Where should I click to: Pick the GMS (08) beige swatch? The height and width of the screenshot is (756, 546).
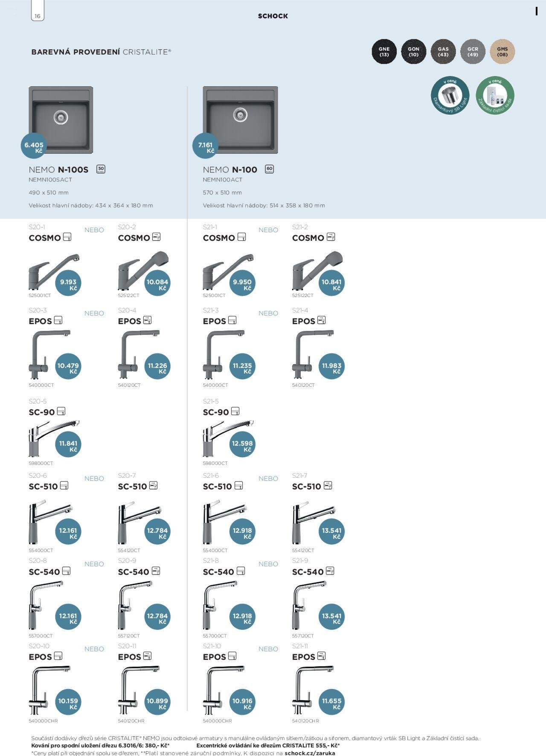(502, 52)
